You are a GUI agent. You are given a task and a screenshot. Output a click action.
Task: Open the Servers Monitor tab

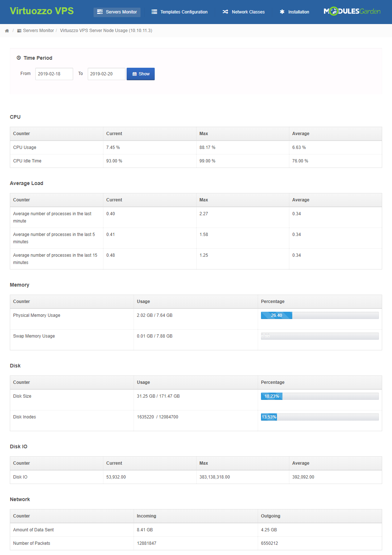click(117, 12)
